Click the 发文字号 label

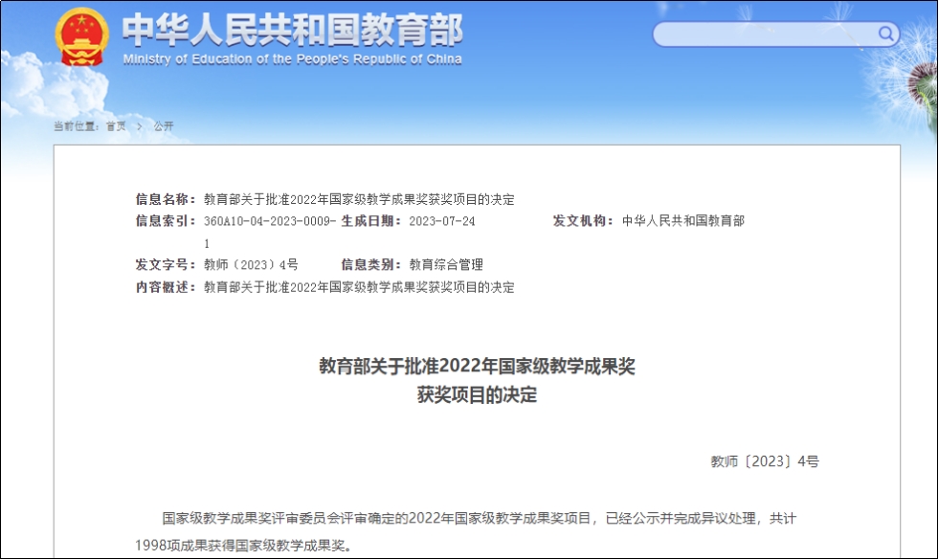coord(166,265)
